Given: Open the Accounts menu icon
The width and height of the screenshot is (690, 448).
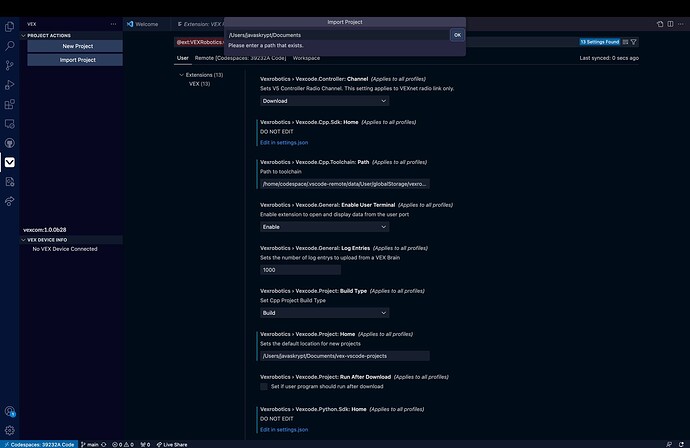Looking at the screenshot, I should pyautogui.click(x=9, y=411).
